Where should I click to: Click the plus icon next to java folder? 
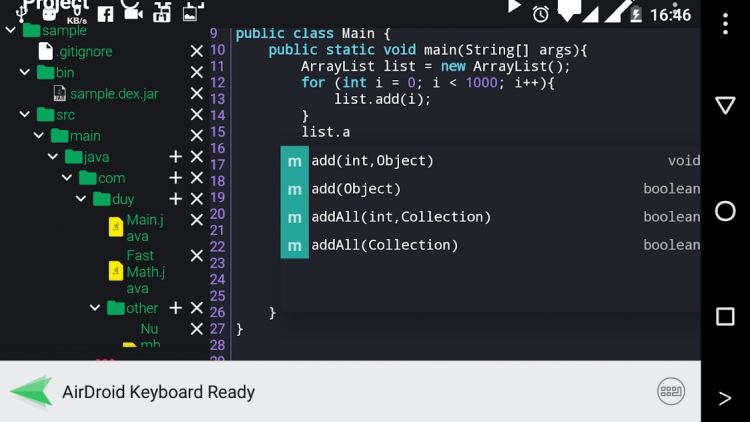(x=176, y=157)
